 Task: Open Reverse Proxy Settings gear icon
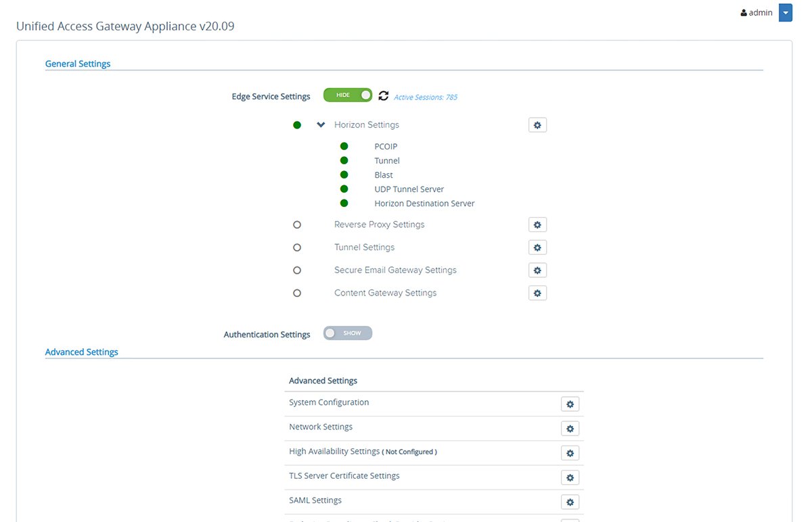point(537,224)
